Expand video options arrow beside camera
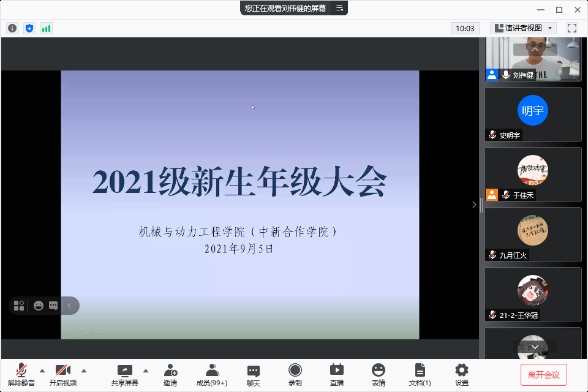588x392 pixels. tap(84, 370)
